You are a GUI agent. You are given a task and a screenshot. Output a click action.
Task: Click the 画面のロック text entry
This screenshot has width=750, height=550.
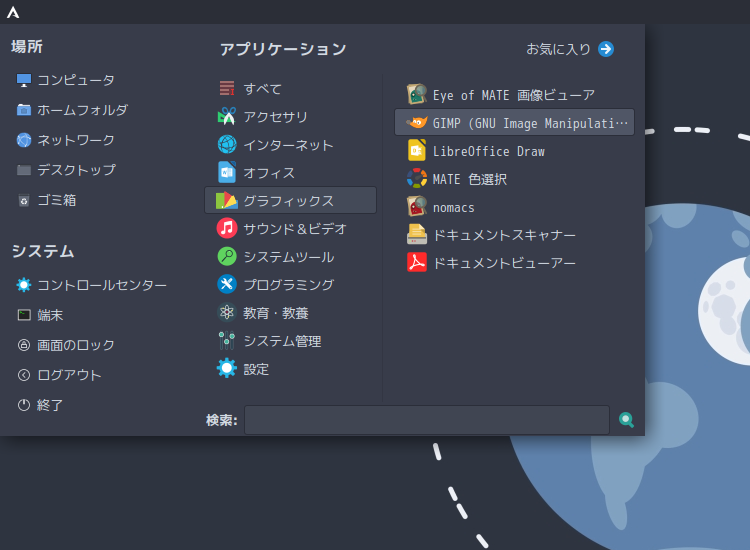pos(76,345)
